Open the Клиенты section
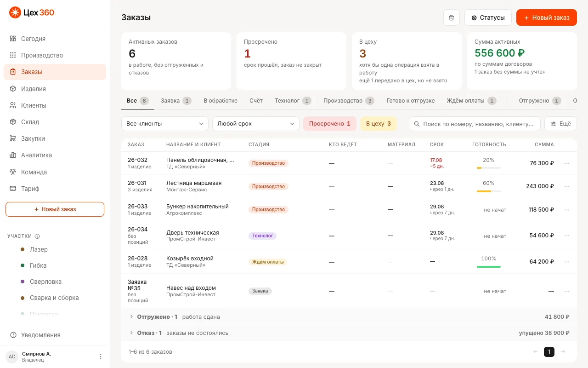The width and height of the screenshot is (588, 368). tap(55, 105)
